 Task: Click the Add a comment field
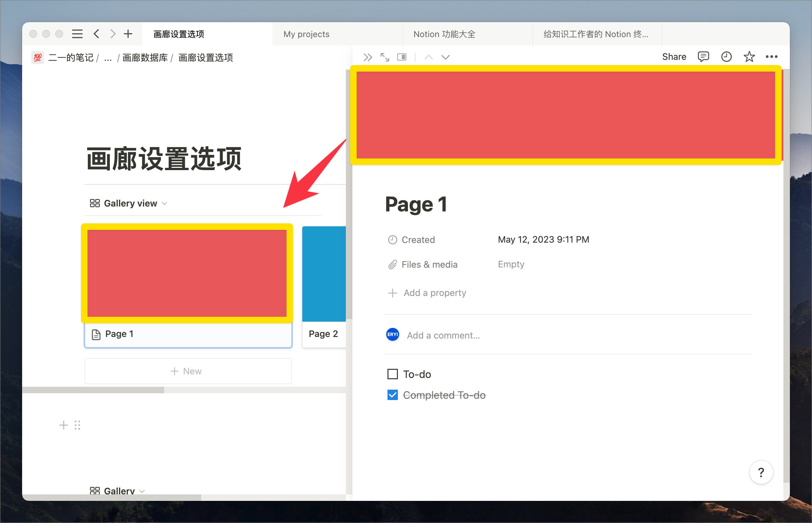click(443, 336)
